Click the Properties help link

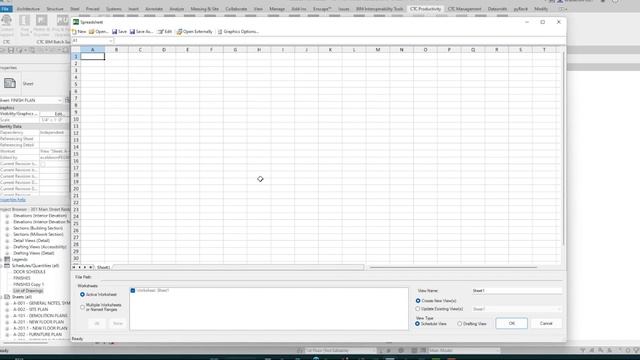pyautogui.click(x=13, y=200)
